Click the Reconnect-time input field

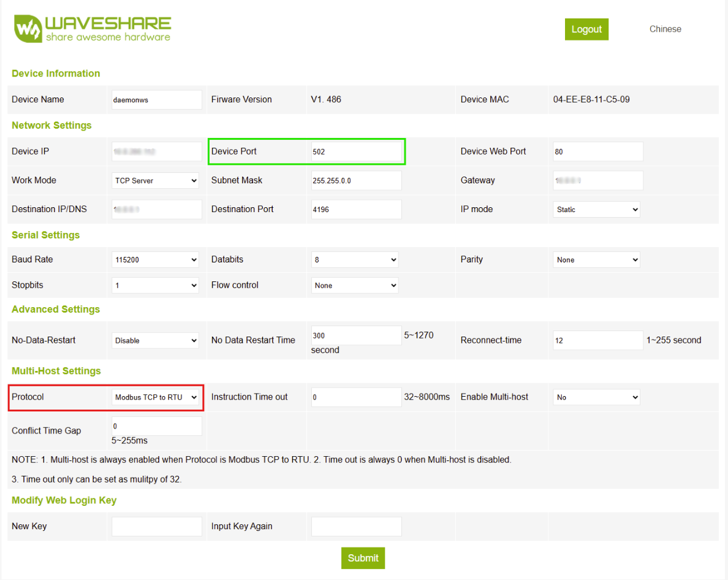click(597, 340)
